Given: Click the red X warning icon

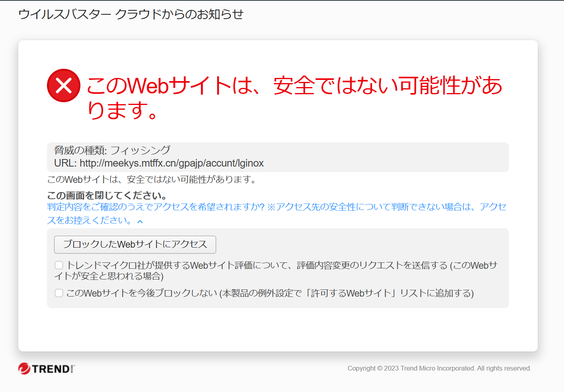Looking at the screenshot, I should pos(64,85).
